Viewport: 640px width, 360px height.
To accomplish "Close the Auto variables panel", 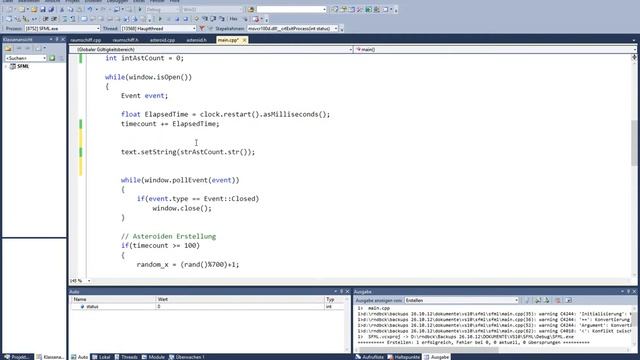I will click(x=348, y=291).
